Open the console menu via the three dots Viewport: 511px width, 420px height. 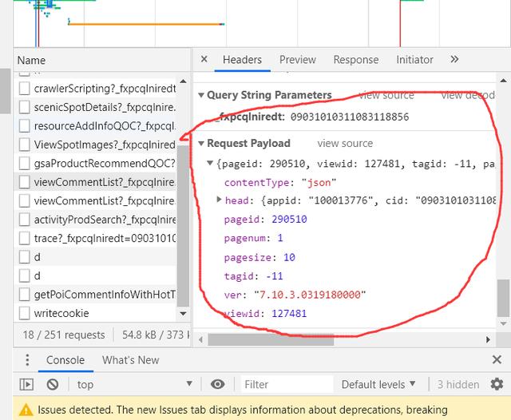click(27, 360)
